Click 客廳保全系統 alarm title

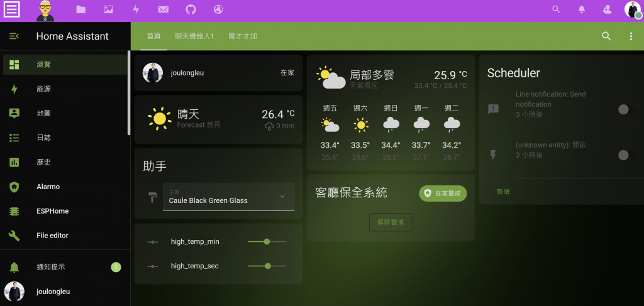pyautogui.click(x=351, y=193)
